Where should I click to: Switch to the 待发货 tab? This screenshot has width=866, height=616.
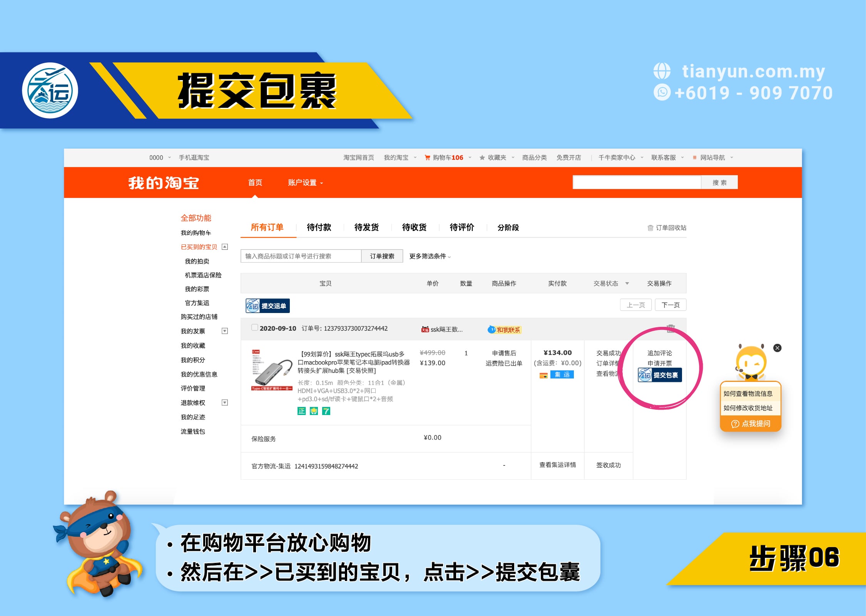pyautogui.click(x=366, y=227)
